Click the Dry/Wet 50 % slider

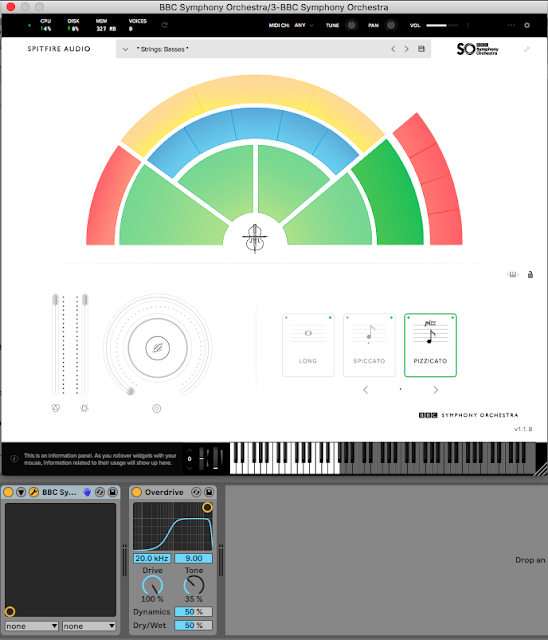tap(193, 625)
